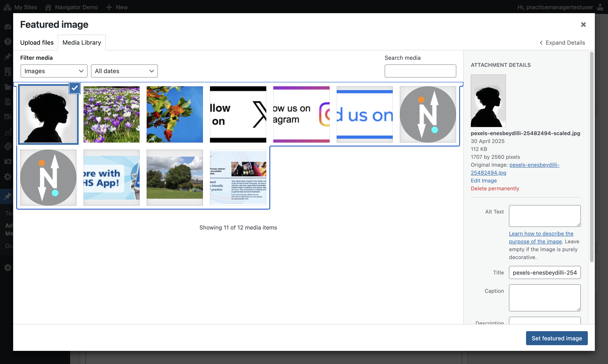The height and width of the screenshot is (364, 608).
Task: Click the attachment details panel scrollbar
Action: tap(592, 157)
